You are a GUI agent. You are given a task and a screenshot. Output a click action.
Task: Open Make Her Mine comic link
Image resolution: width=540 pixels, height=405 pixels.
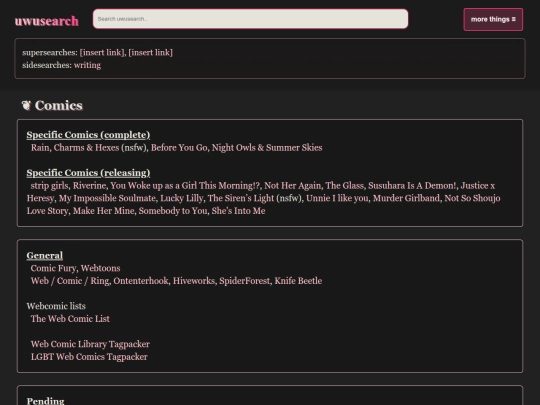coord(103,210)
